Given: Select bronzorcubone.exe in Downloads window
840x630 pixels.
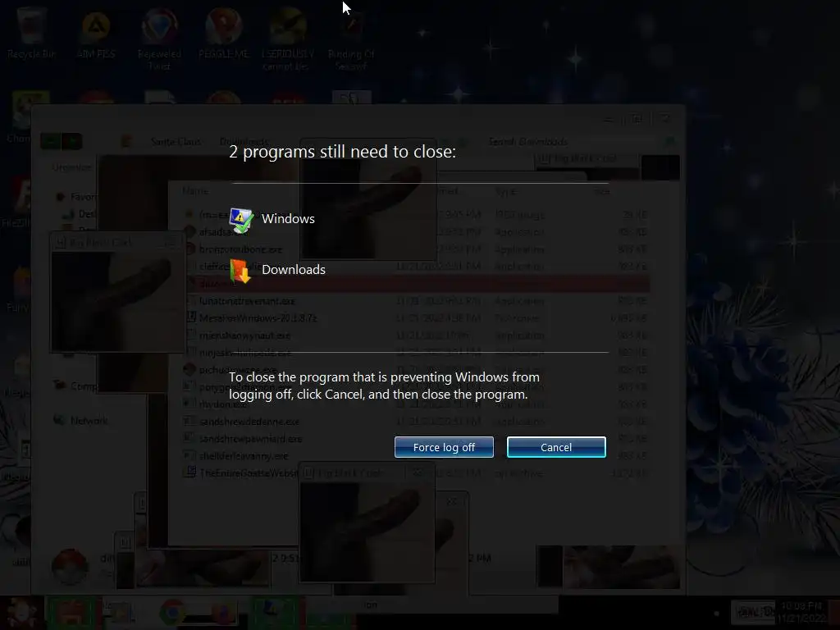Looking at the screenshot, I should click(x=240, y=249).
